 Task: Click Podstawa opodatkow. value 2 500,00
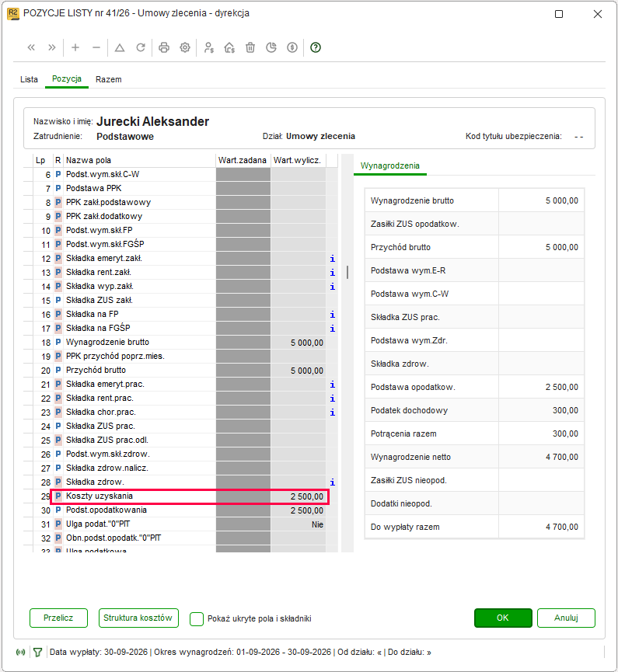click(562, 388)
